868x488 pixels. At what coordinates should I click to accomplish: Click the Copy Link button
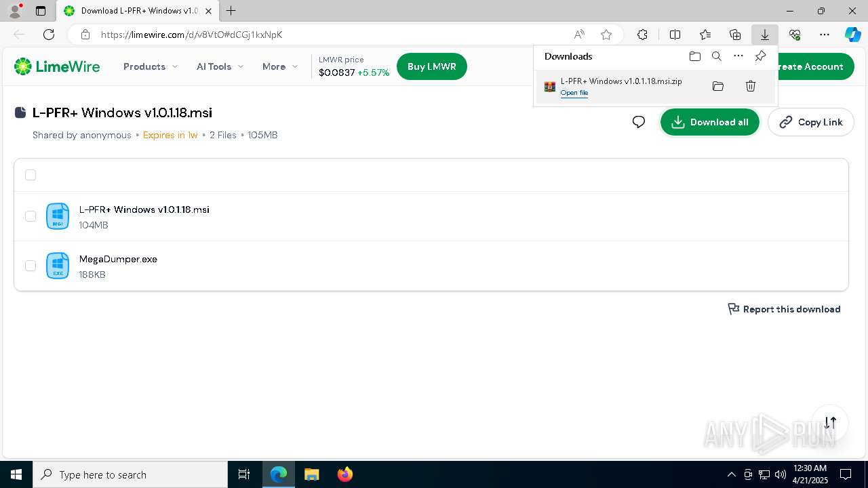[x=811, y=122]
